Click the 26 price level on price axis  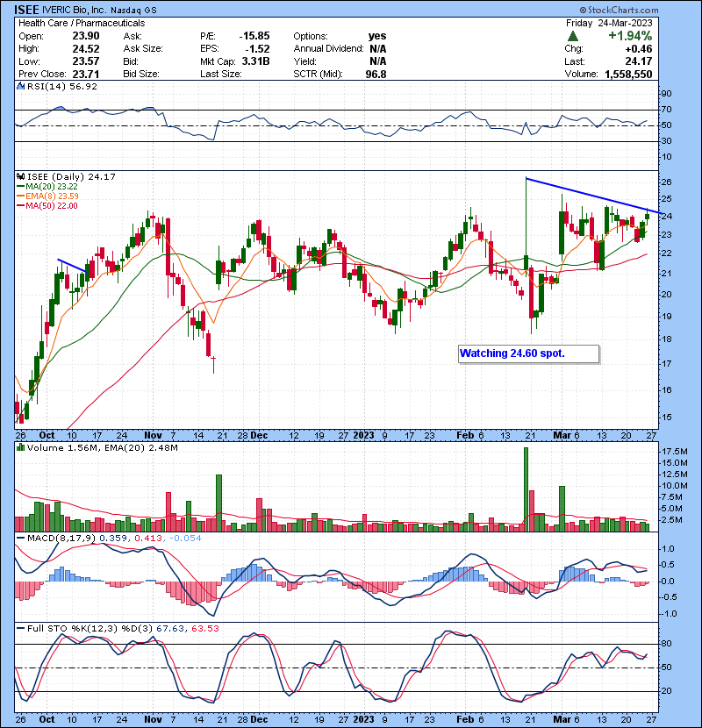pos(667,182)
